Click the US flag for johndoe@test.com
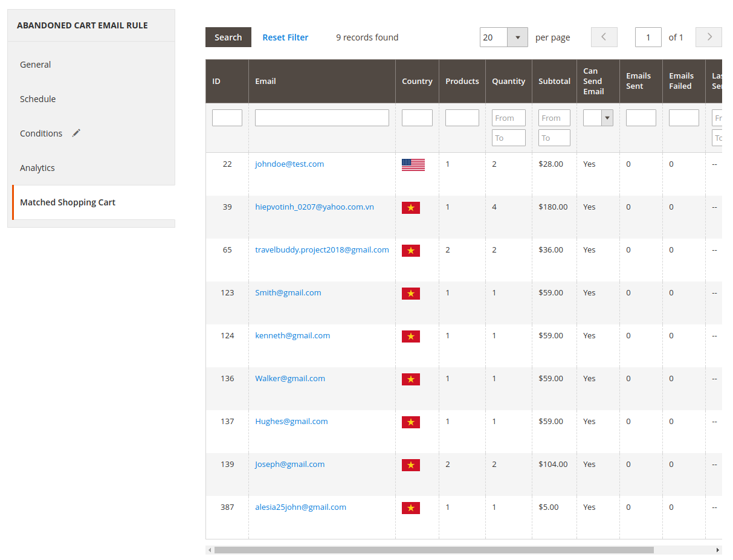 coord(413,165)
